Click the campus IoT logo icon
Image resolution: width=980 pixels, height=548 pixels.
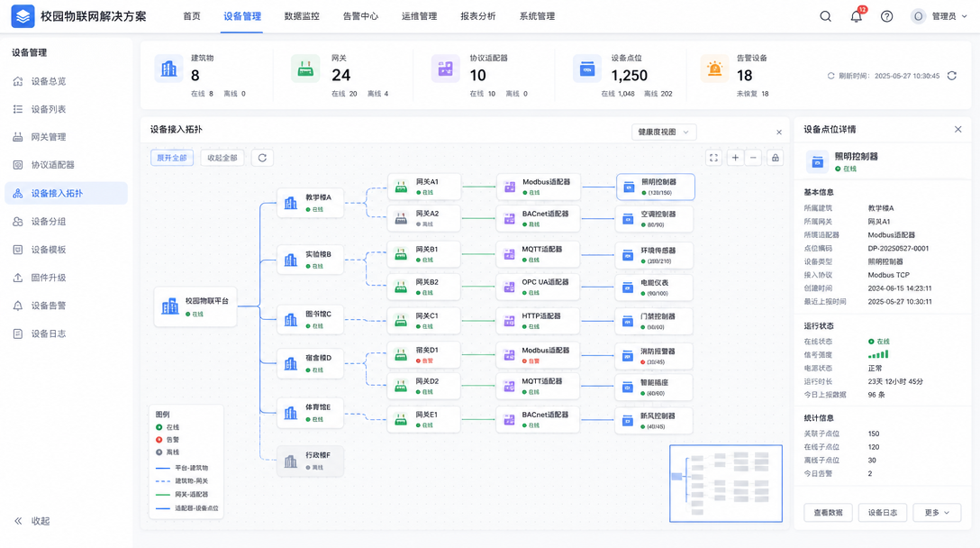tap(23, 16)
